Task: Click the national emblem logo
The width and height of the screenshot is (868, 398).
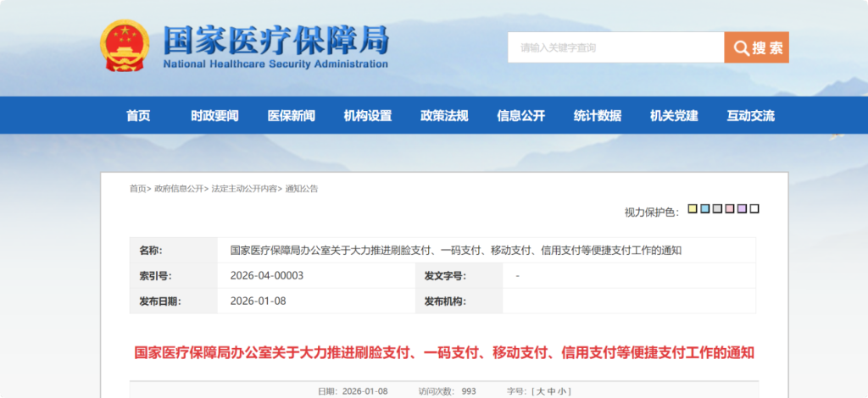Action: coord(125,47)
